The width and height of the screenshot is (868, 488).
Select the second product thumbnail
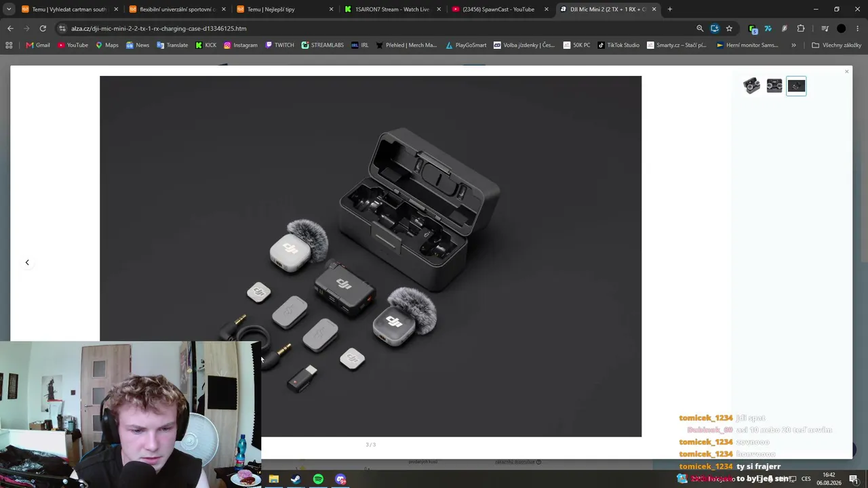coord(774,86)
